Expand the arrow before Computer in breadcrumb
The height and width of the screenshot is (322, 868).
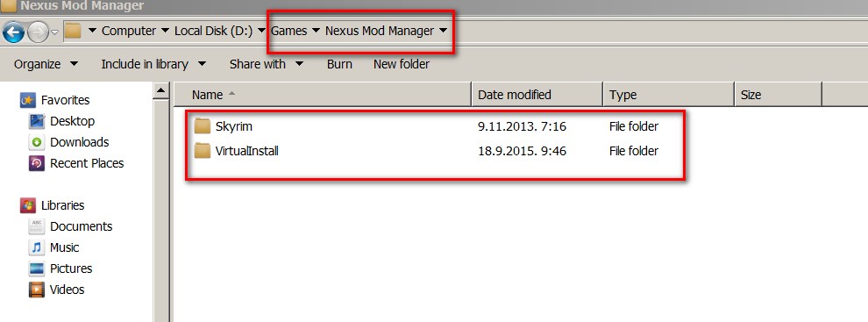click(x=92, y=31)
